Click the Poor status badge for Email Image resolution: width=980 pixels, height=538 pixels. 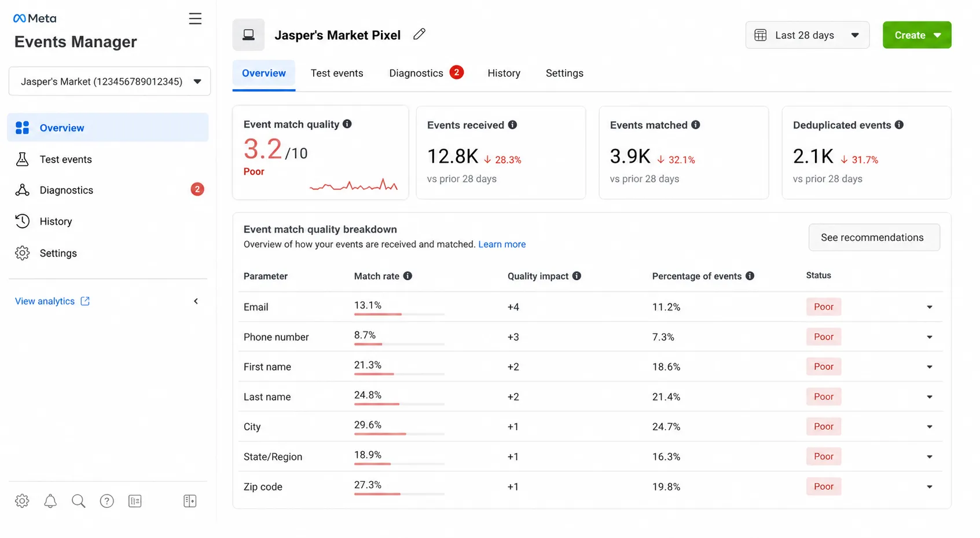tap(824, 307)
